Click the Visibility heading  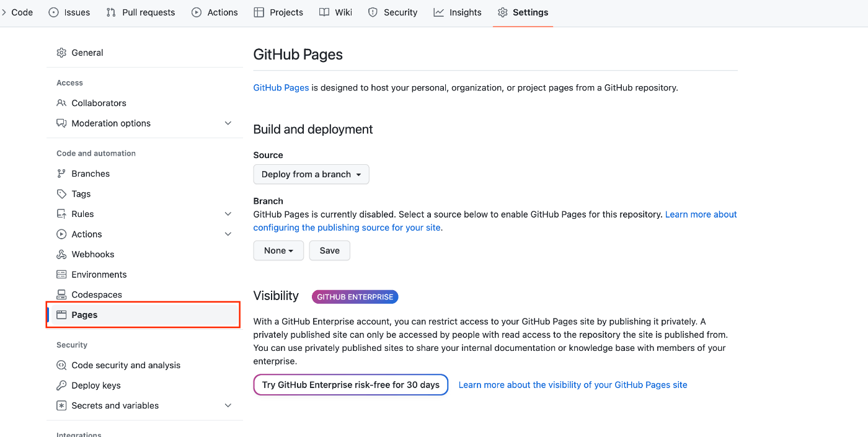tap(276, 296)
